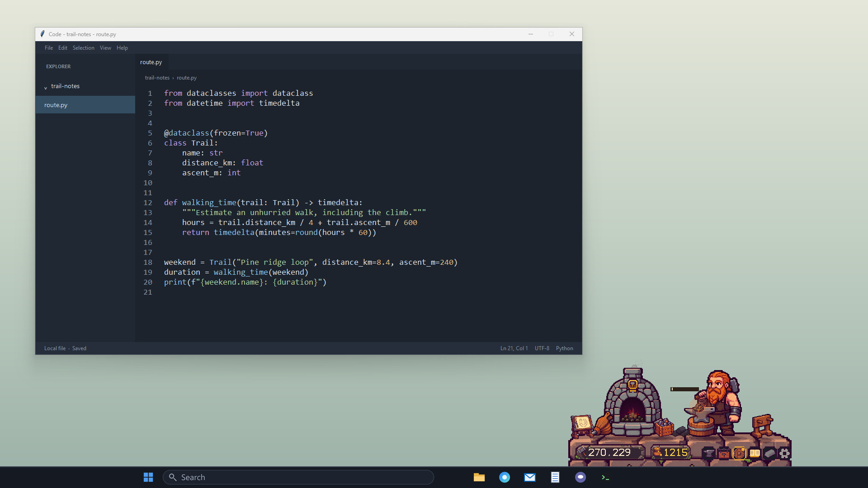The image size is (868, 488).
Task: Open the notes document taskbar icon
Action: point(555,477)
